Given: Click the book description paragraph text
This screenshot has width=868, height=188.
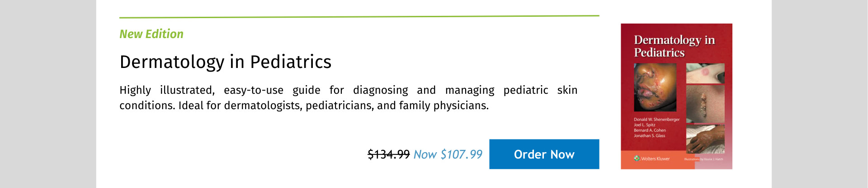Looking at the screenshot, I should click(x=349, y=97).
